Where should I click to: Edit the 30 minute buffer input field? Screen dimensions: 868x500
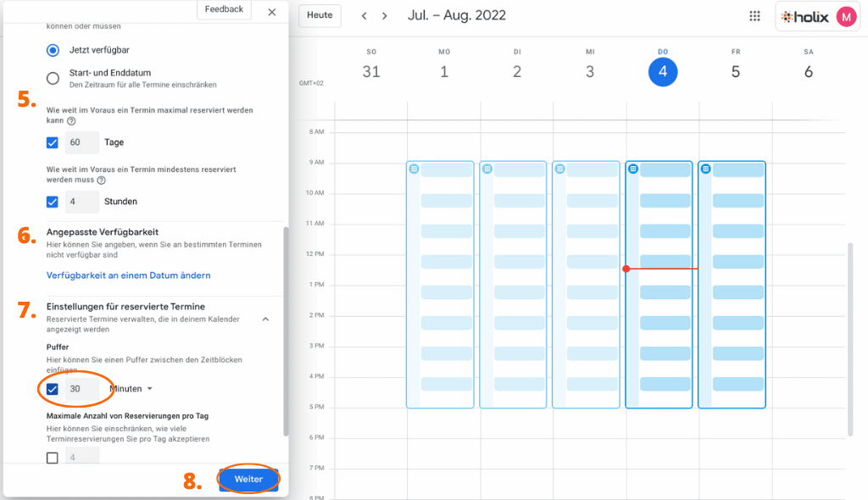pyautogui.click(x=81, y=388)
